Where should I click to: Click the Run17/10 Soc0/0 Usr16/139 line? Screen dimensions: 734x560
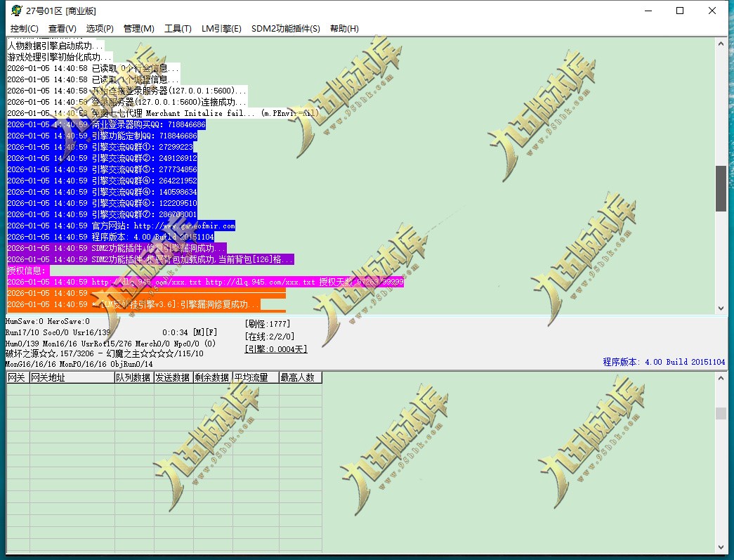(58, 332)
